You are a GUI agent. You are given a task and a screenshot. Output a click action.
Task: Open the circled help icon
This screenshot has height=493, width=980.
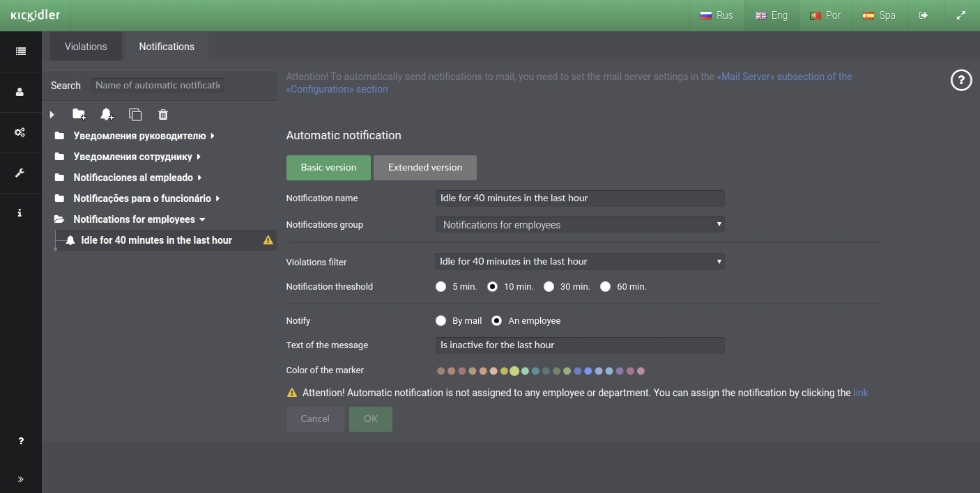coord(961,81)
